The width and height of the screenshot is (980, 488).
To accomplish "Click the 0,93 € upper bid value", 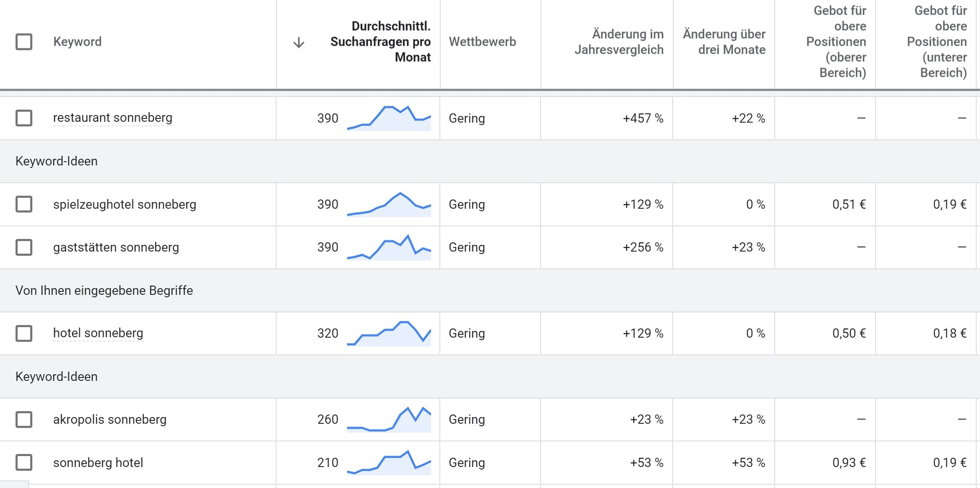I will (x=849, y=462).
